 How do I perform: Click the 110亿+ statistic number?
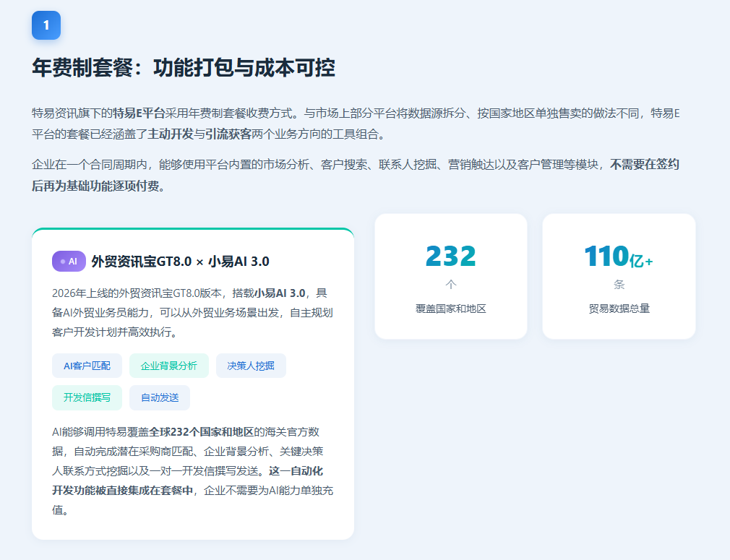619,256
